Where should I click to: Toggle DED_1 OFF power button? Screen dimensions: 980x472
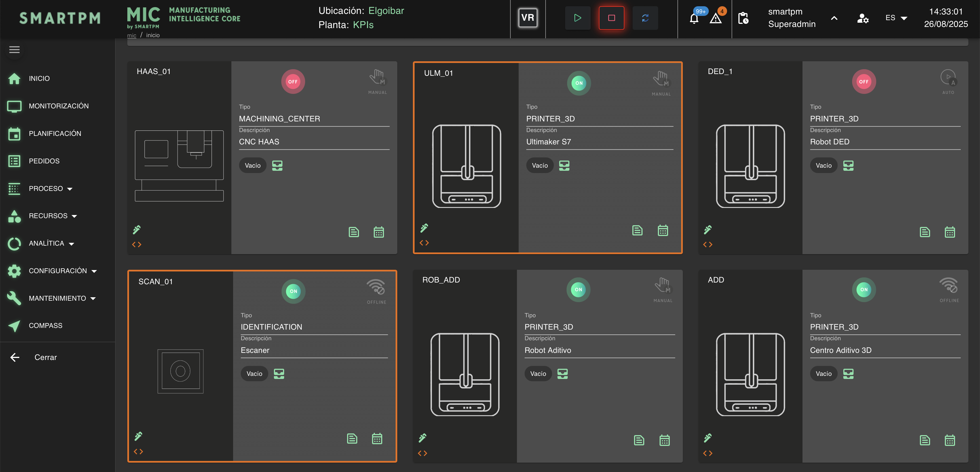pos(863,81)
